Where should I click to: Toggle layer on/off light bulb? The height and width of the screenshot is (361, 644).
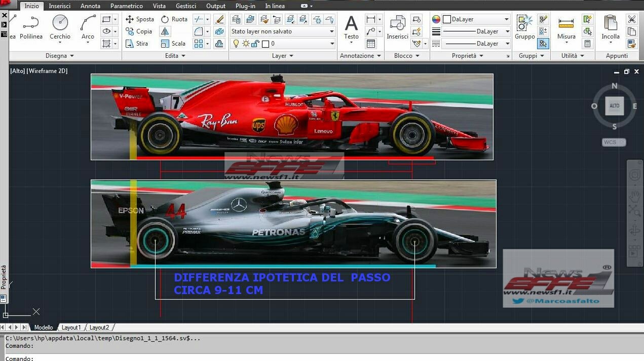236,44
